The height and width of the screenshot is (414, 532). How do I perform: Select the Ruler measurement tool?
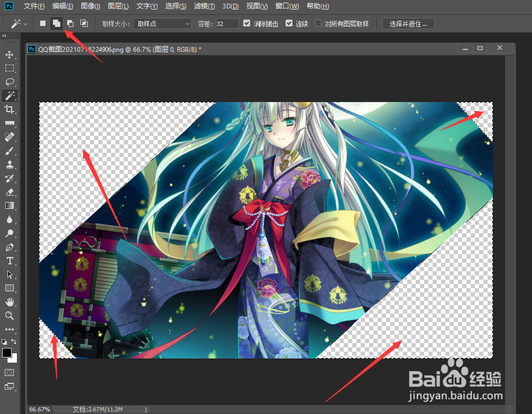10,123
